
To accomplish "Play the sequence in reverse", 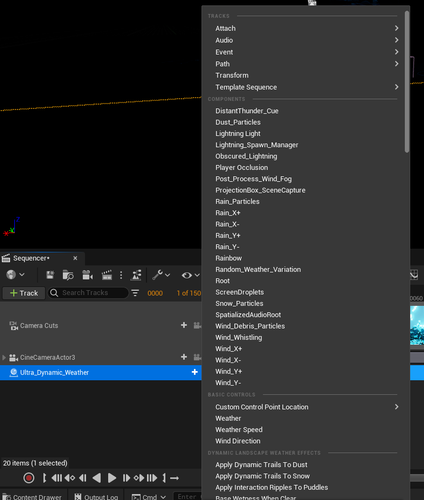I will click(x=97, y=478).
